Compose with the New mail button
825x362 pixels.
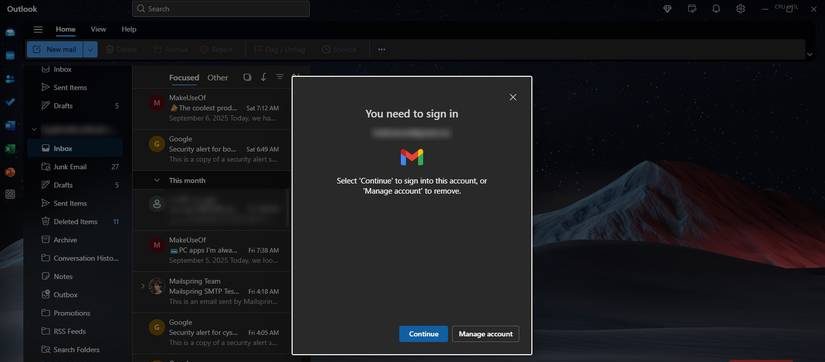tap(55, 49)
